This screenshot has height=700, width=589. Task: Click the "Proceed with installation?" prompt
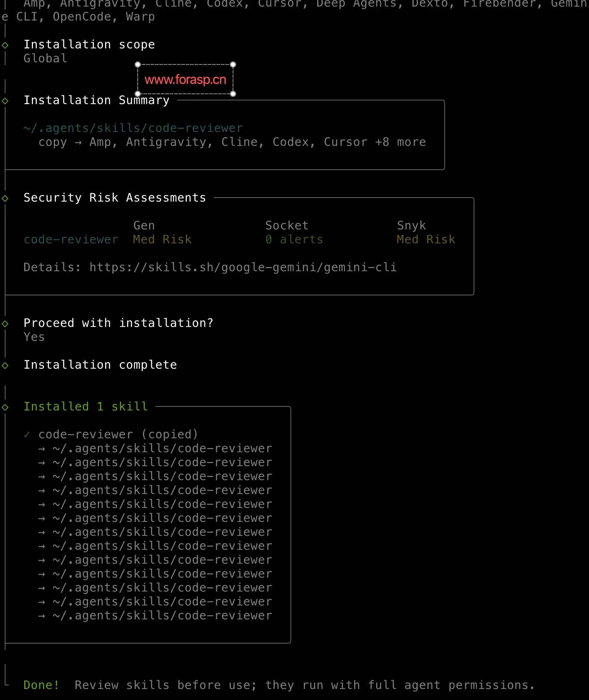point(119,323)
